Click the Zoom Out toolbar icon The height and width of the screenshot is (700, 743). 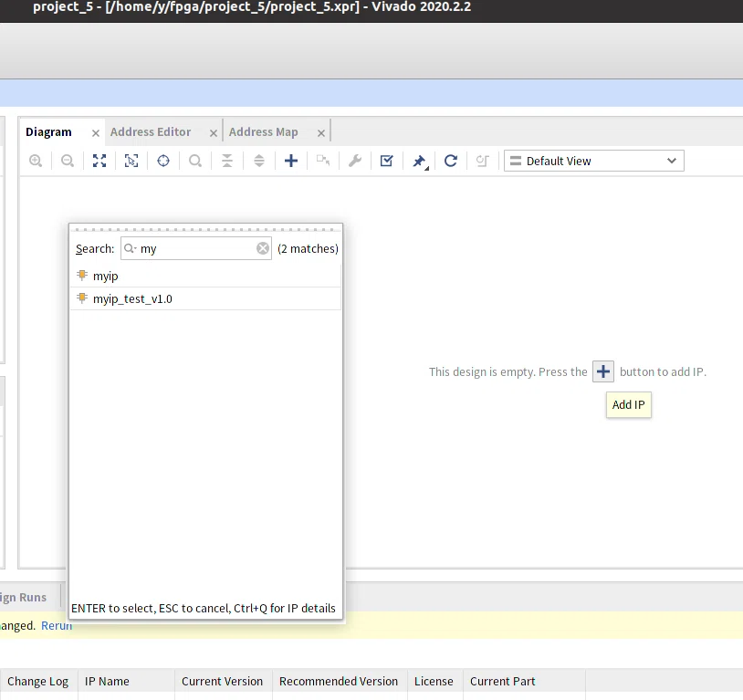[68, 161]
